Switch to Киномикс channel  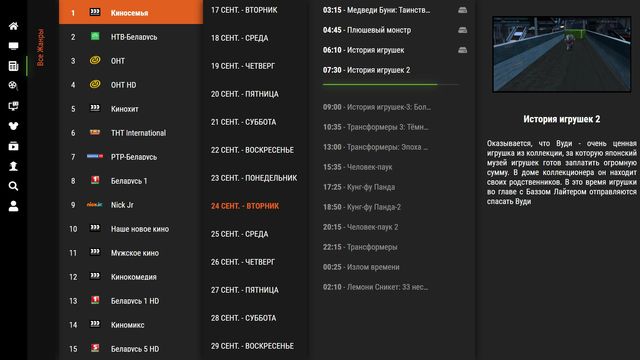pyautogui.click(x=131, y=325)
